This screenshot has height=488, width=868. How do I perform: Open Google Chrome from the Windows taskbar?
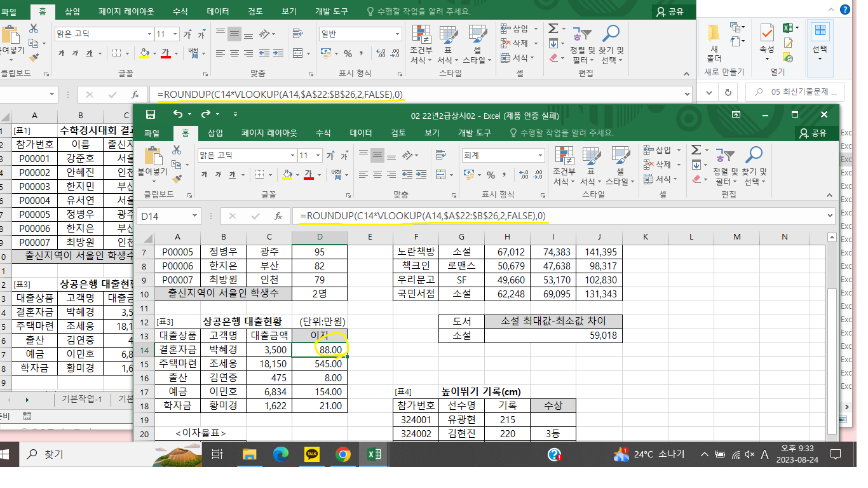click(343, 454)
